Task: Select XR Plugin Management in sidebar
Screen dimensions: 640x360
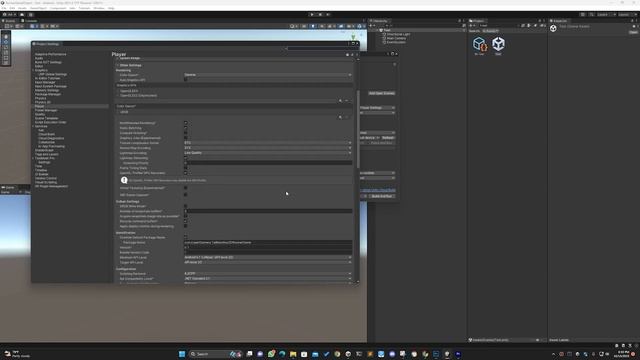Action: click(51, 187)
